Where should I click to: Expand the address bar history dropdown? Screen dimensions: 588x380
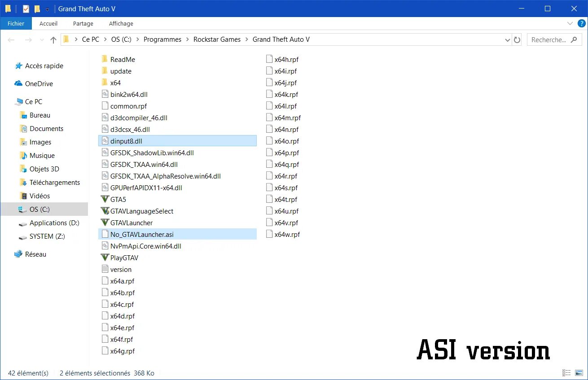507,39
